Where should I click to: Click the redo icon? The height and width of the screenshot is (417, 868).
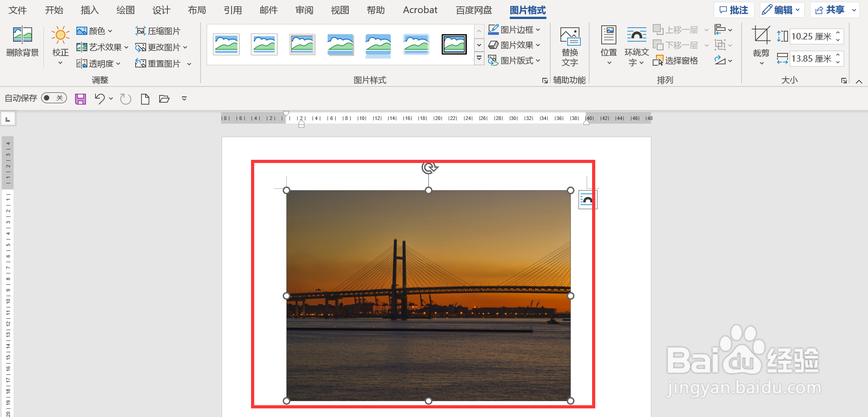pyautogui.click(x=126, y=99)
